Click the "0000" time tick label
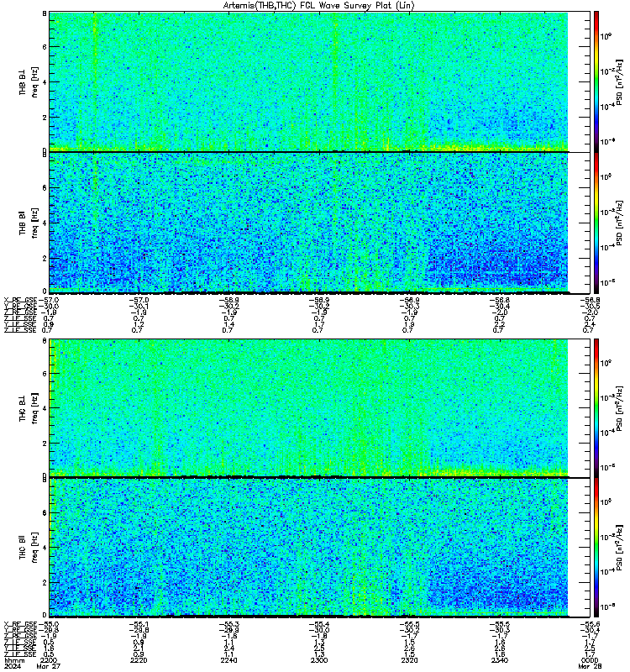The image size is (630, 672). (590, 660)
